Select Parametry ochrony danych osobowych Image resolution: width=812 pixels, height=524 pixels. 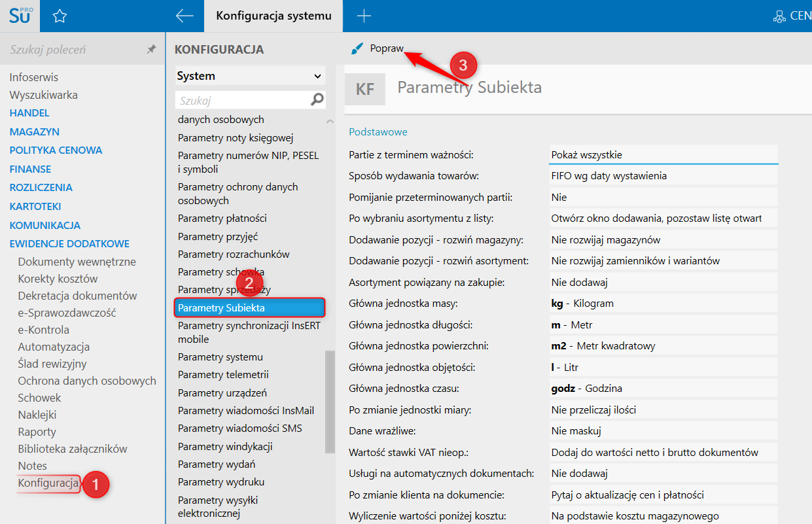point(238,194)
